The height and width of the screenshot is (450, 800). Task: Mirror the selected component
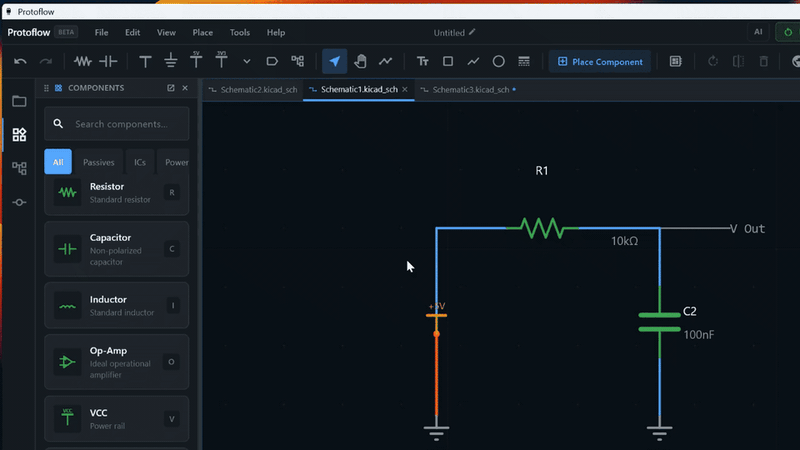point(738,62)
